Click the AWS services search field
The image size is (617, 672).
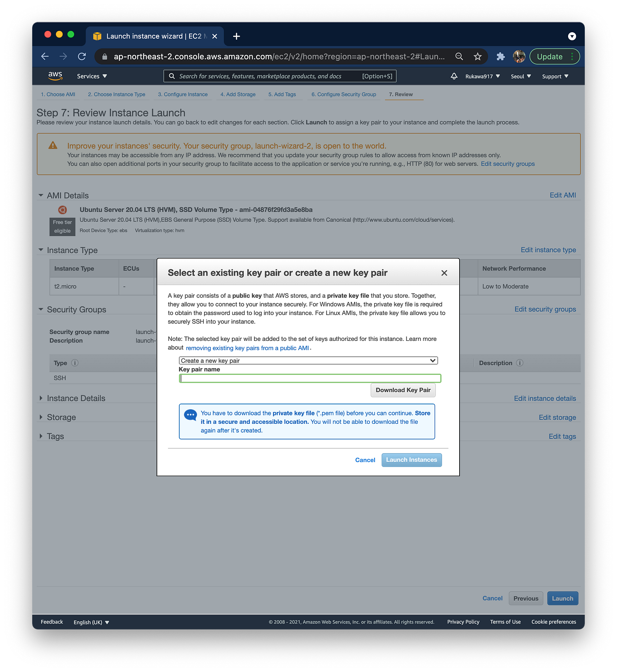coord(280,76)
